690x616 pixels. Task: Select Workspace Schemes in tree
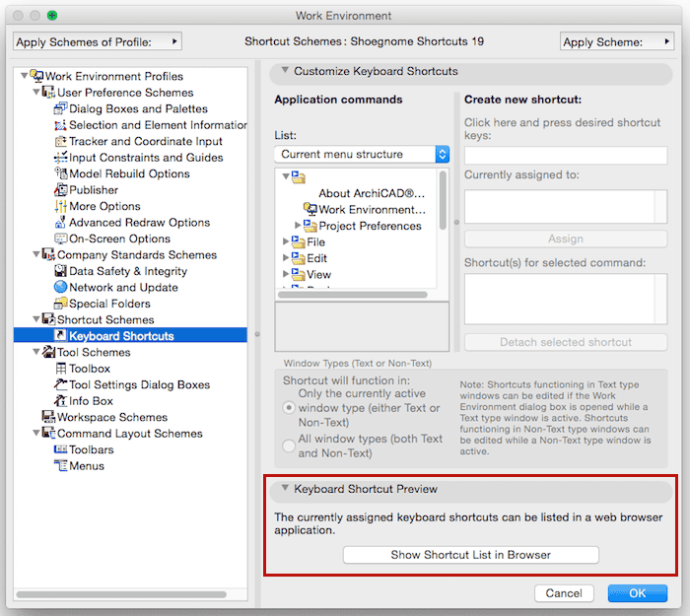pos(112,417)
